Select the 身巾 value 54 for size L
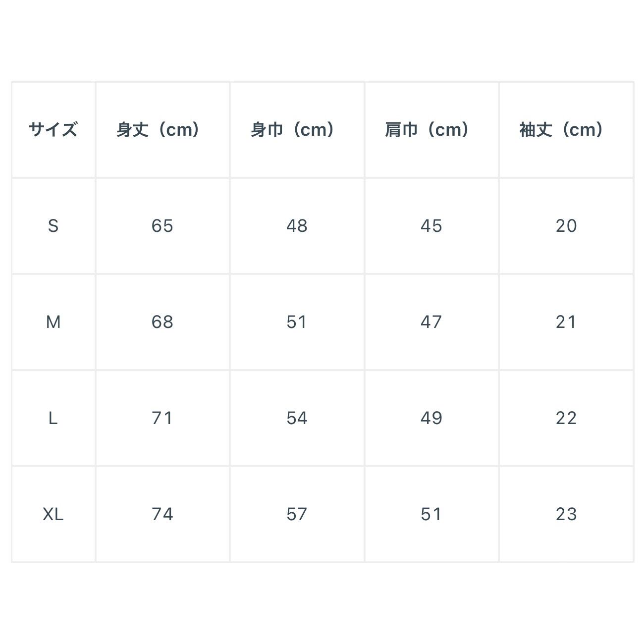The image size is (644, 644). point(297,418)
